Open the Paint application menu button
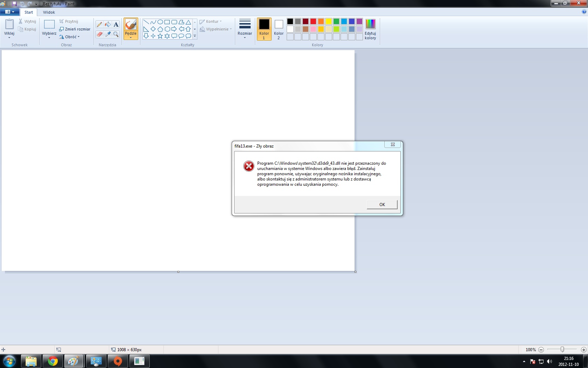This screenshot has width=588, height=368. point(9,12)
